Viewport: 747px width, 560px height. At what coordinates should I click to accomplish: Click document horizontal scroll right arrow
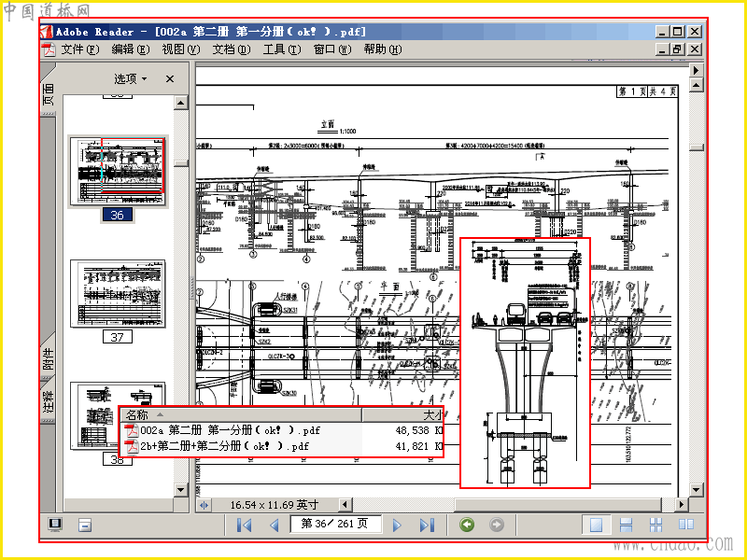point(682,504)
